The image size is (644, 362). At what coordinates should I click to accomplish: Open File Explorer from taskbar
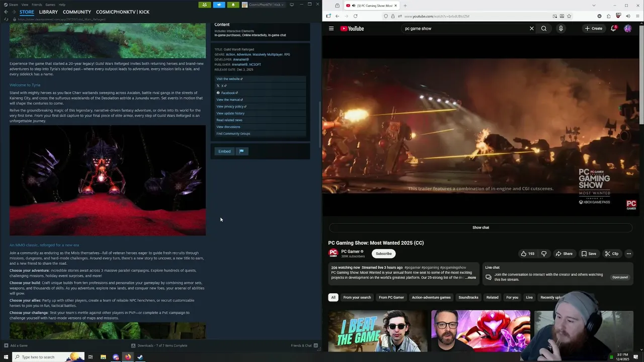pos(103,357)
